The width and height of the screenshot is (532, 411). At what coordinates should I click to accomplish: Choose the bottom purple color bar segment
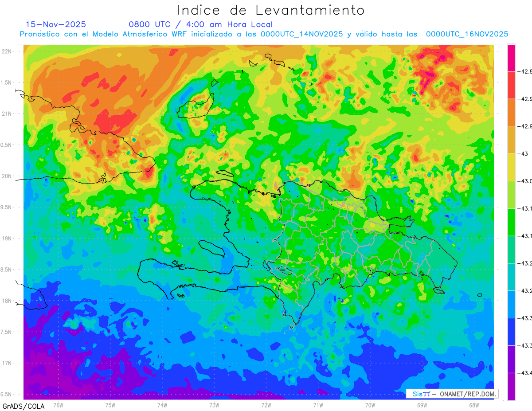point(511,387)
